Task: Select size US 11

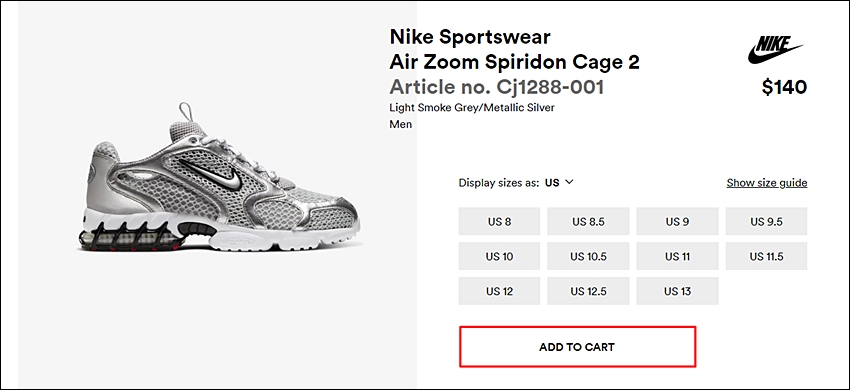Action: point(677,256)
